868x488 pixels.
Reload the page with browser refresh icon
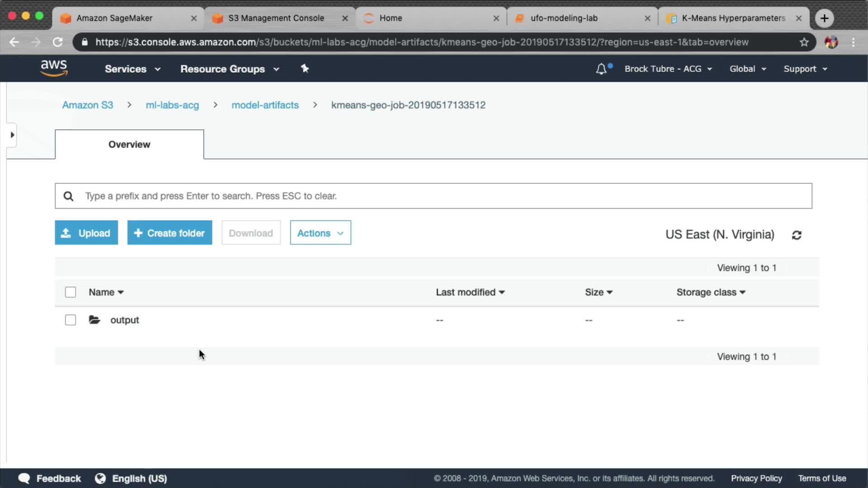(57, 42)
